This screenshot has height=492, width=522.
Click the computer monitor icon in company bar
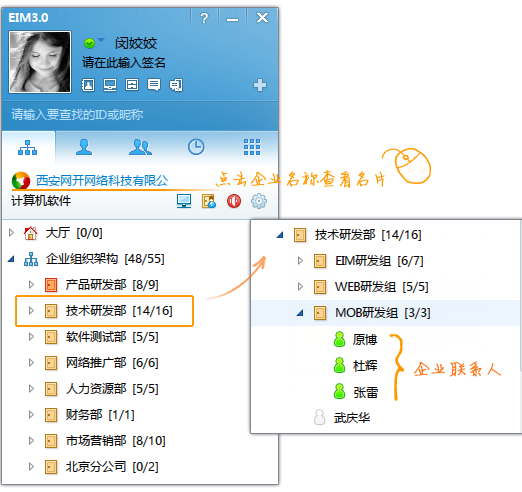click(x=184, y=201)
